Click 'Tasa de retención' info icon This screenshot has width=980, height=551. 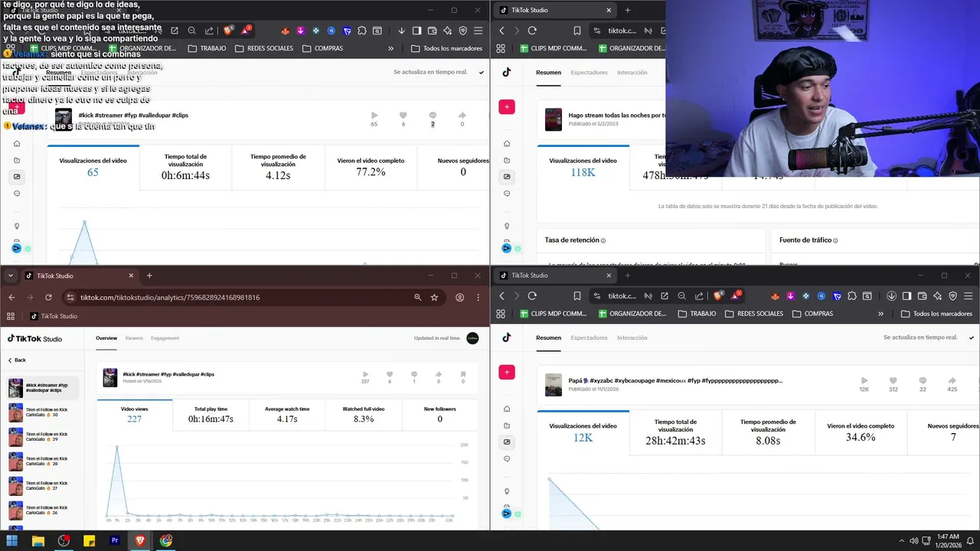coord(603,240)
